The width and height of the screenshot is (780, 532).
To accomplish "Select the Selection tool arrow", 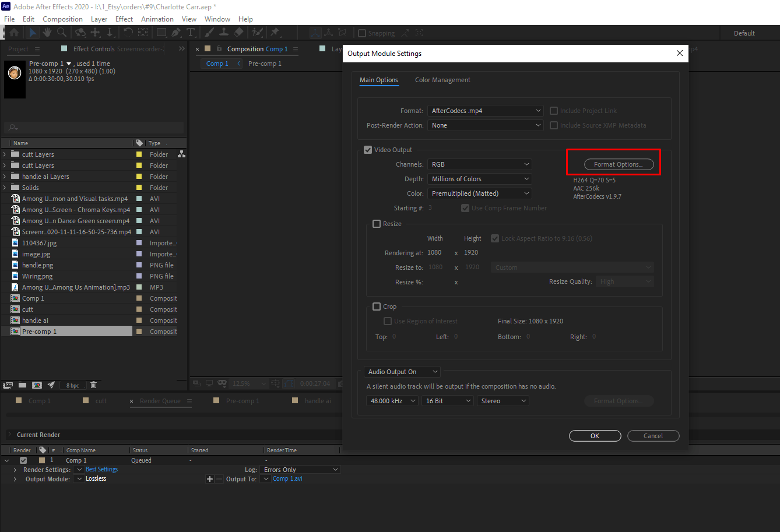I will pos(33,33).
